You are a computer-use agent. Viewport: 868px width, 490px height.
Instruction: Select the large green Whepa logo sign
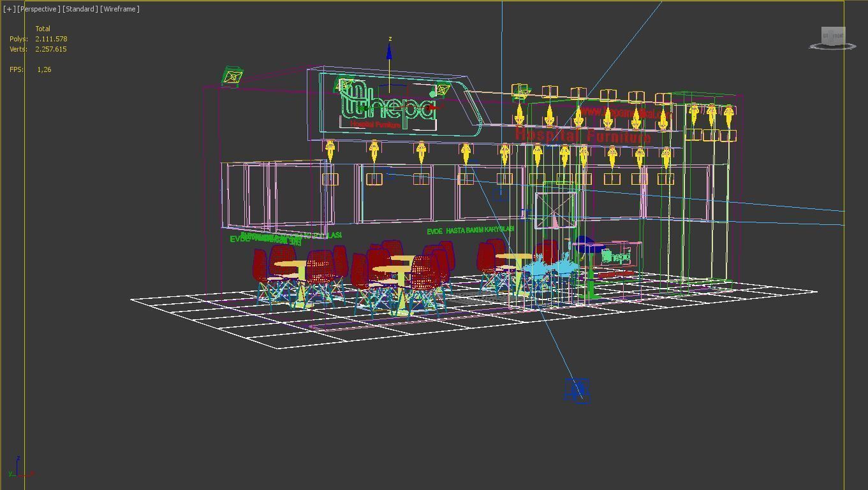tap(389, 105)
